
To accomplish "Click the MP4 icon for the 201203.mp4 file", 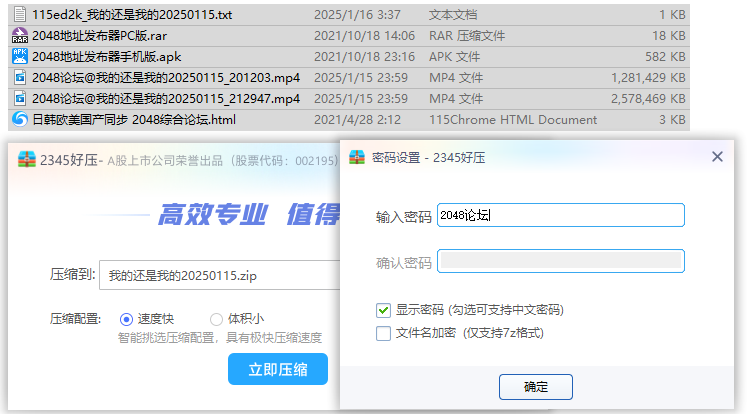I will click(20, 77).
